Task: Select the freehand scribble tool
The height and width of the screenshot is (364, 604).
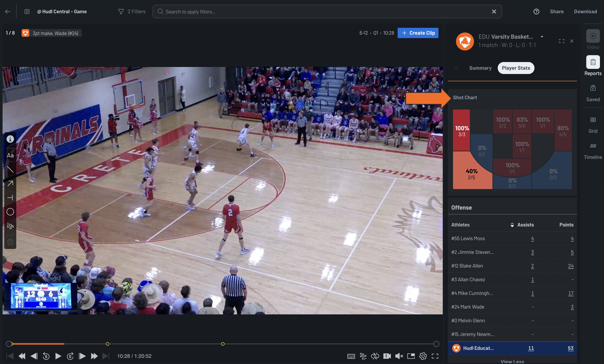Action: (10, 226)
